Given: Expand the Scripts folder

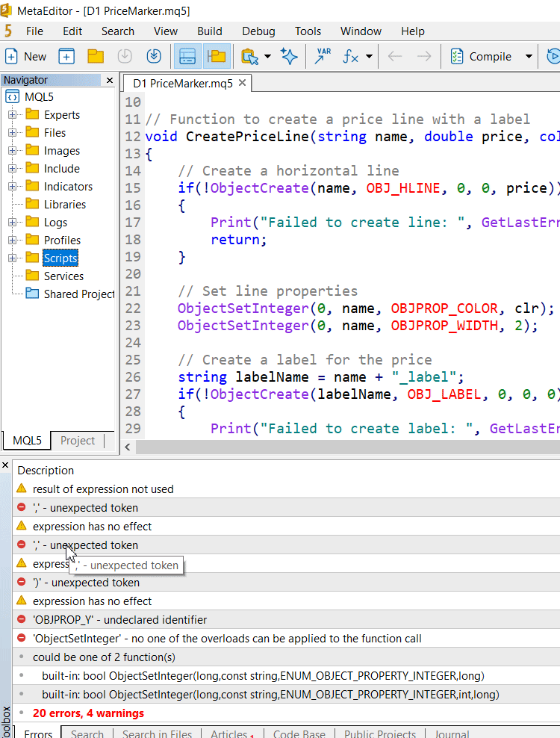Looking at the screenshot, I should pyautogui.click(x=12, y=258).
